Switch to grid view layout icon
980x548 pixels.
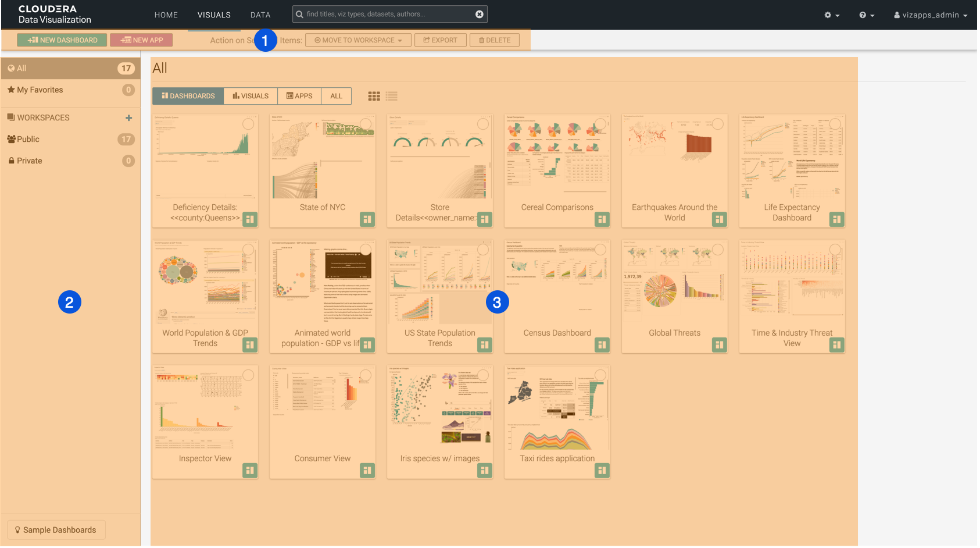coord(374,96)
